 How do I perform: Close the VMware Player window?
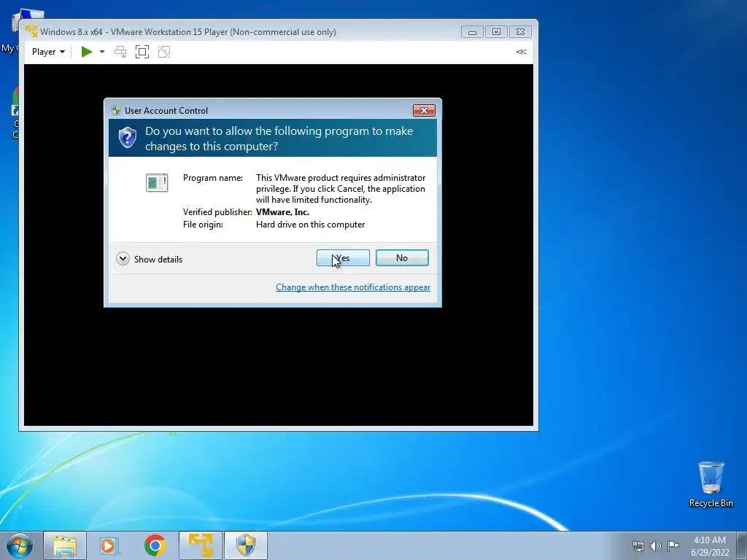pos(520,32)
